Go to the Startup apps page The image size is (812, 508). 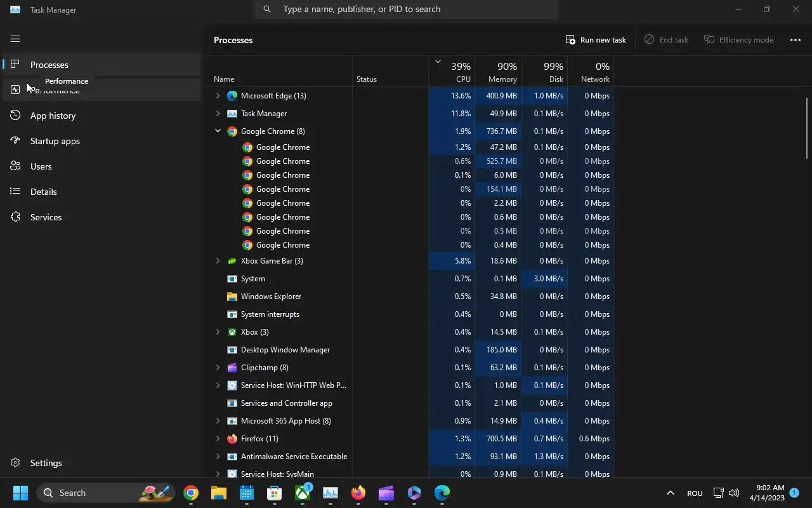pos(101,141)
